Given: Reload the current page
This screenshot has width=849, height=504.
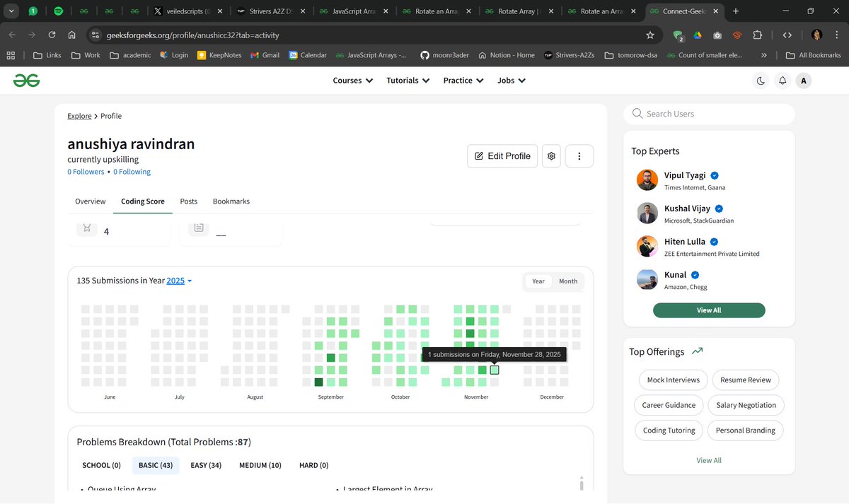Looking at the screenshot, I should (52, 35).
